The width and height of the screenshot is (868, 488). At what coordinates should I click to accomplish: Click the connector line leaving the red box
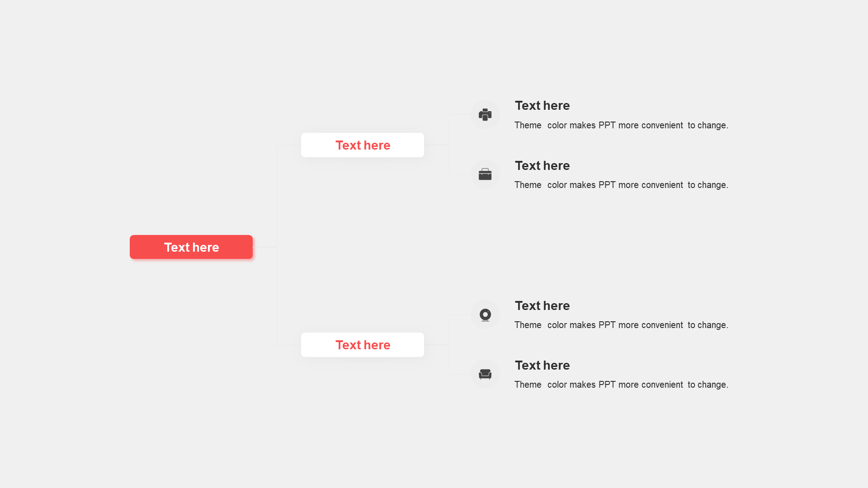point(265,247)
